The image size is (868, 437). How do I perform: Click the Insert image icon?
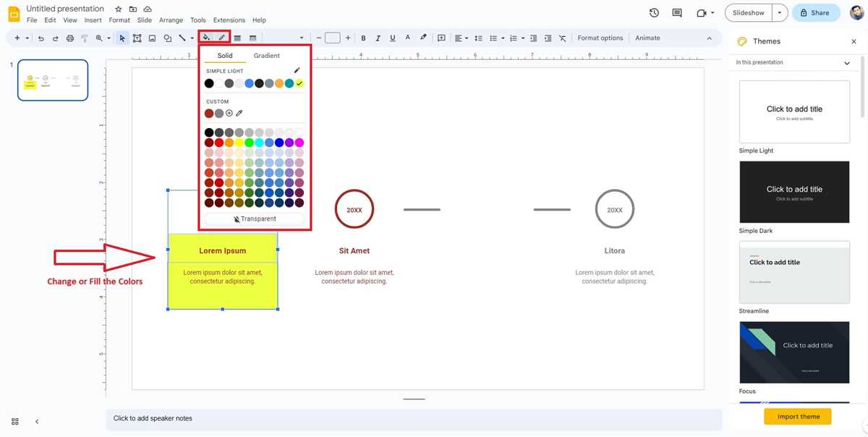[x=152, y=38]
